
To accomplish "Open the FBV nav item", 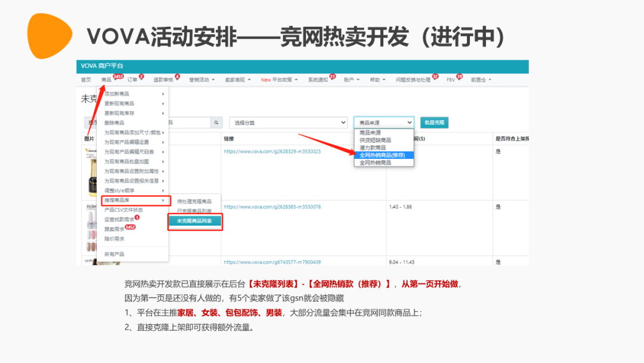I will (451, 80).
